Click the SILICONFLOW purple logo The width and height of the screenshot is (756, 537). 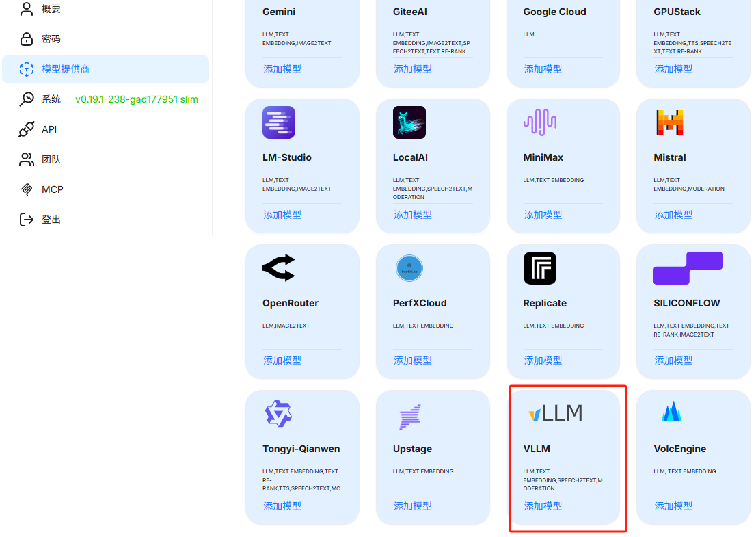688,268
